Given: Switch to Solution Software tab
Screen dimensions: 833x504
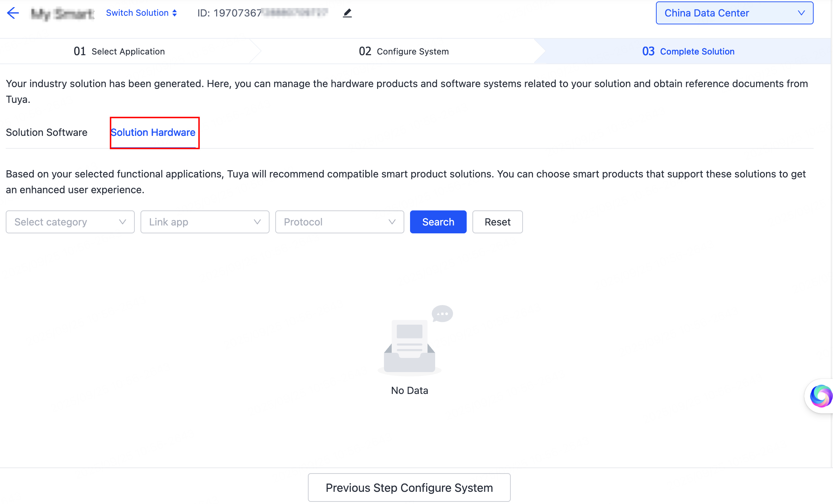Looking at the screenshot, I should coord(47,132).
